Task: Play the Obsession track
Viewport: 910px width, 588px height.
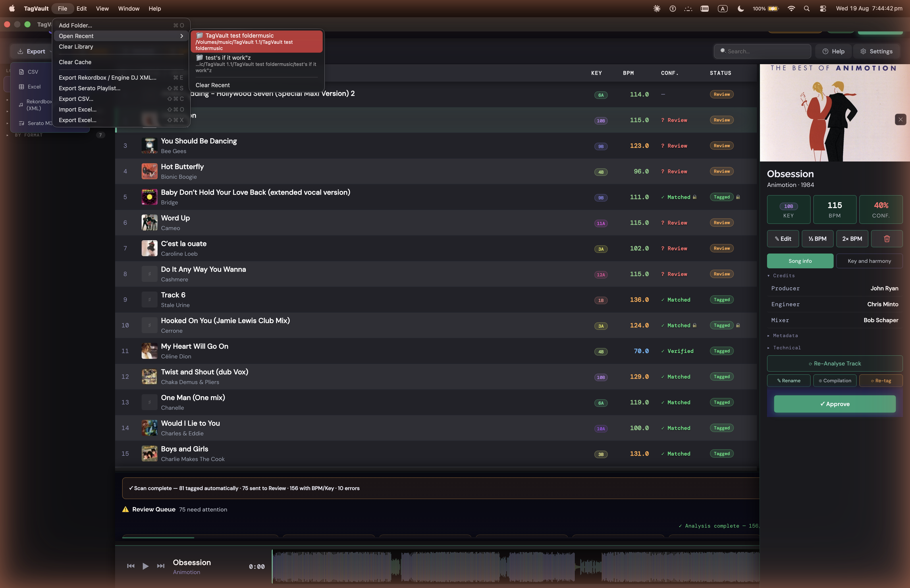Action: pos(145,566)
